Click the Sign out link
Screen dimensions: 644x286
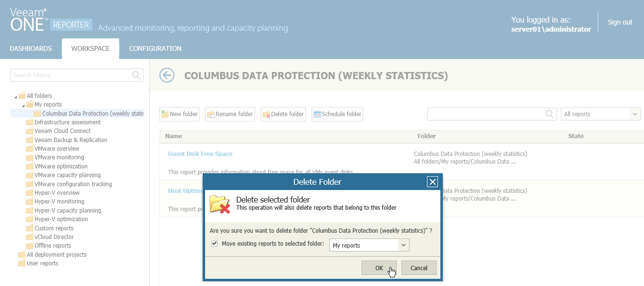(x=620, y=22)
